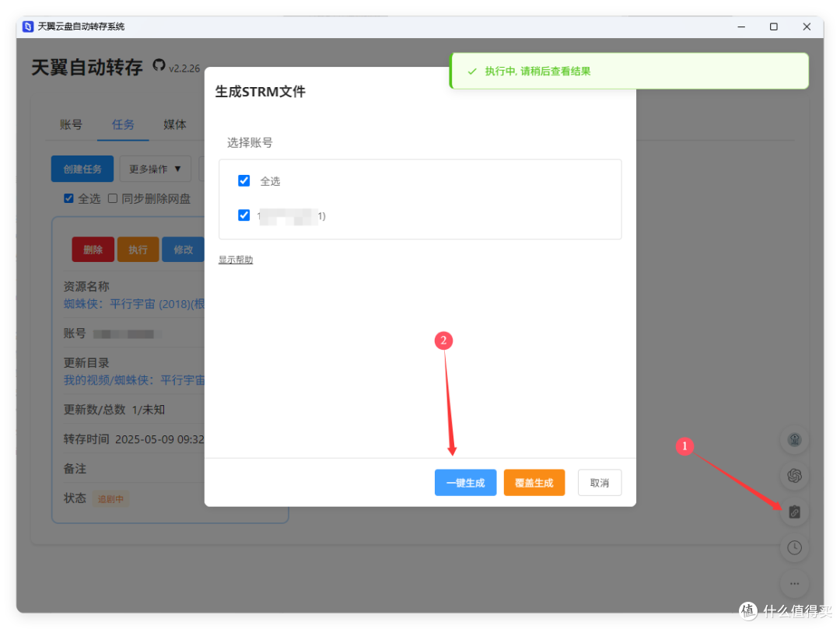The image size is (840, 629).
Task: Click the 一键生成 button
Action: tap(465, 483)
